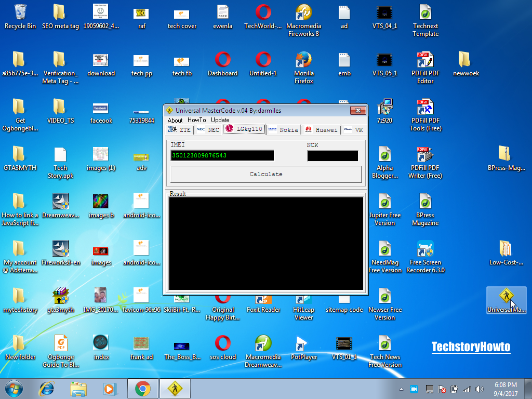Select the Tech Story.apk file
The height and width of the screenshot is (399, 532).
point(60,163)
